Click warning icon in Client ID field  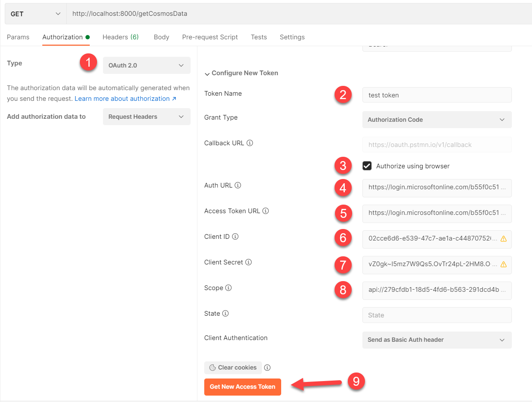point(503,239)
